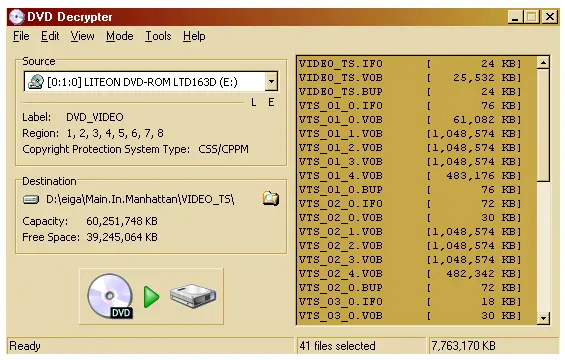Click the Ready status bar text
This screenshot has width=565, height=360.
[x=25, y=346]
